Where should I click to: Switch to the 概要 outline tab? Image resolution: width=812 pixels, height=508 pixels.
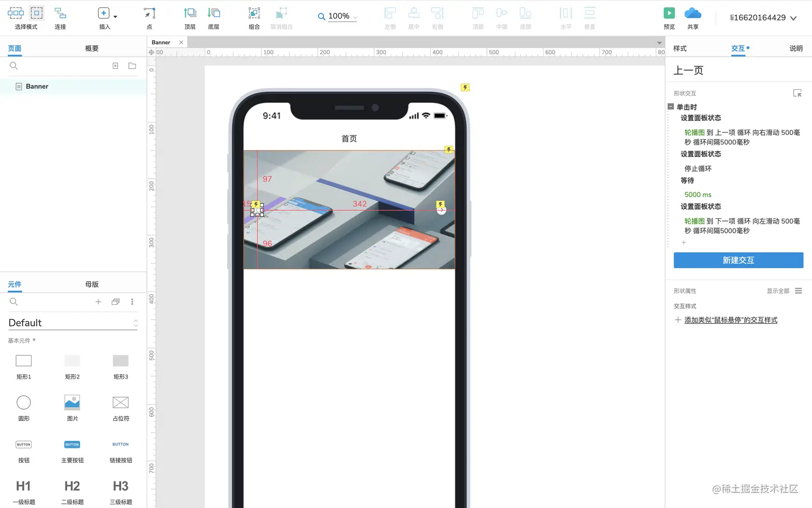coord(92,48)
